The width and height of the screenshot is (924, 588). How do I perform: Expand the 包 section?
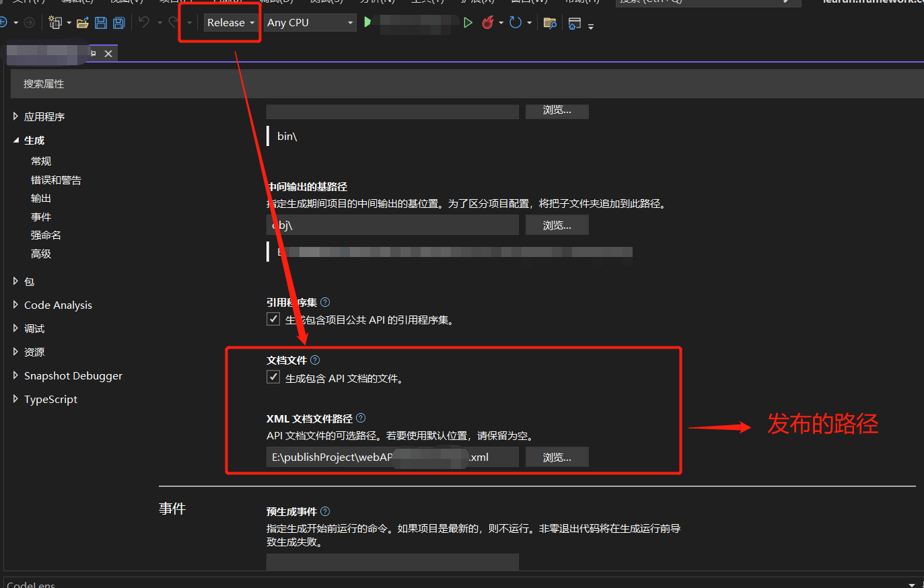pos(15,281)
